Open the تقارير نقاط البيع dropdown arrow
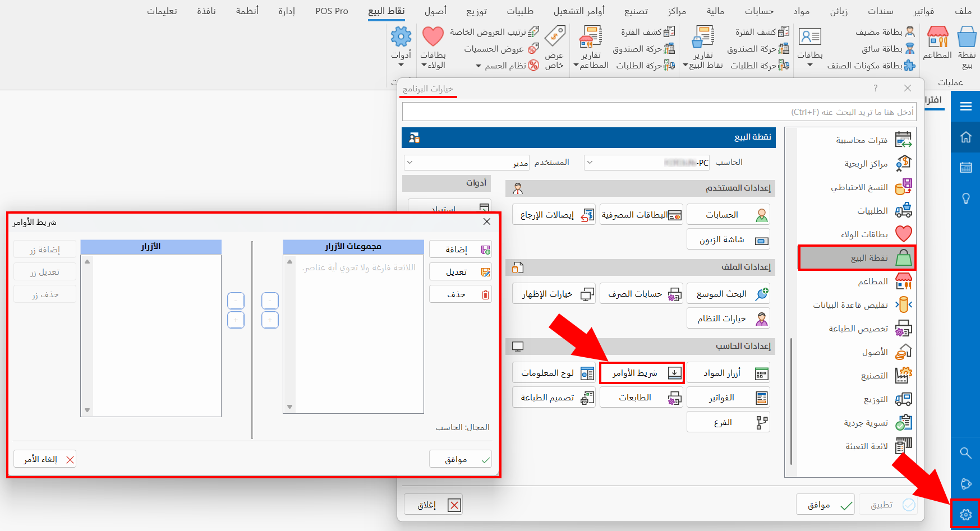 click(x=685, y=64)
